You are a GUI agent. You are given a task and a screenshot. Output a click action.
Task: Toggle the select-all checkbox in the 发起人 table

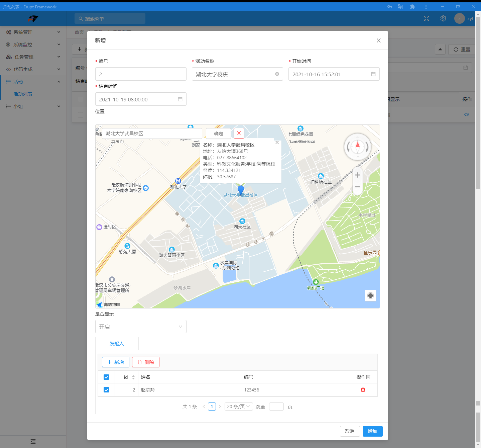106,377
